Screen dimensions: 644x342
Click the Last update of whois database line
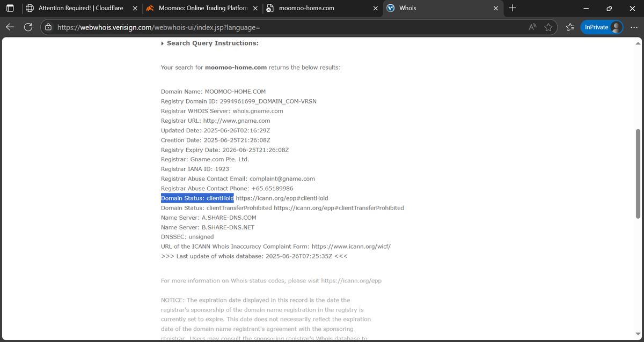coord(254,256)
